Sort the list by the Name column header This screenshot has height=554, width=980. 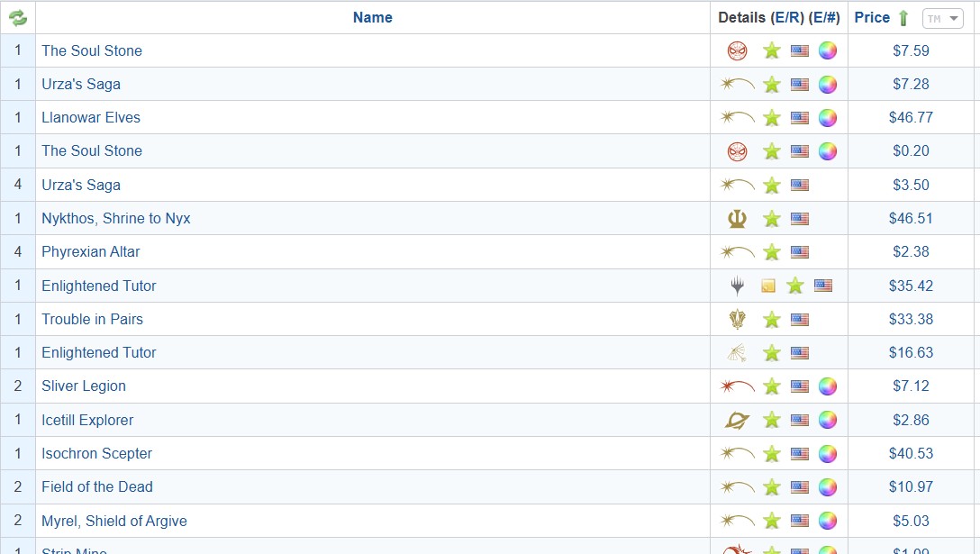click(372, 17)
